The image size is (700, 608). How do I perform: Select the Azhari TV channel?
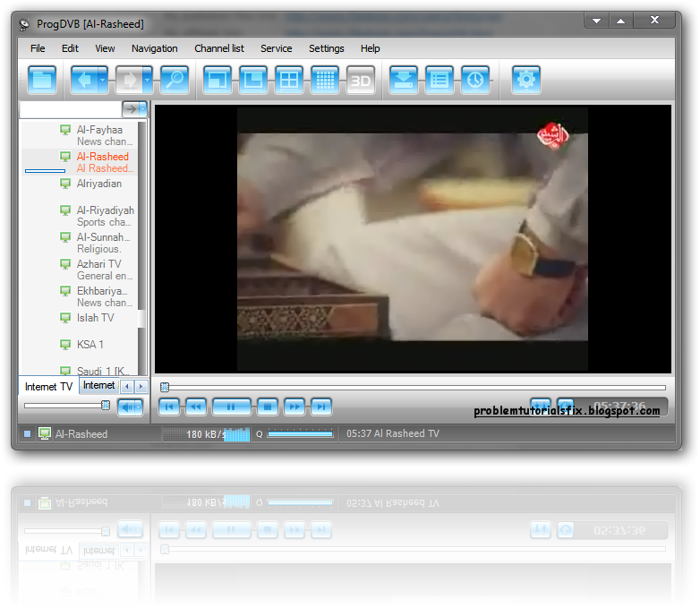(80, 270)
